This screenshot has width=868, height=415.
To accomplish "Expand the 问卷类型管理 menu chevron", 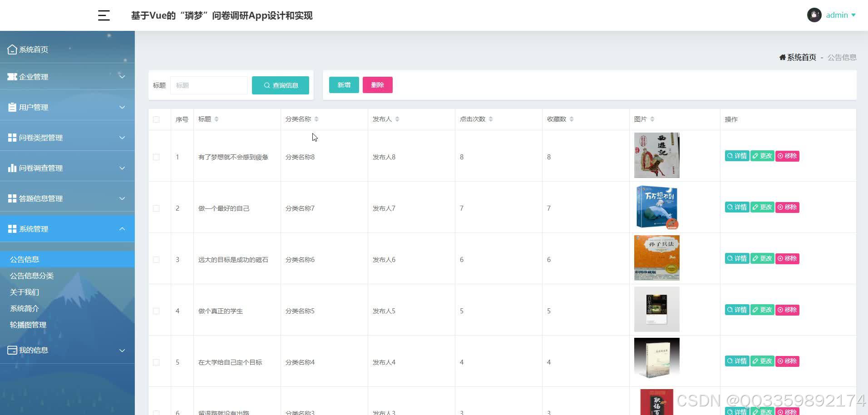I will tap(122, 138).
